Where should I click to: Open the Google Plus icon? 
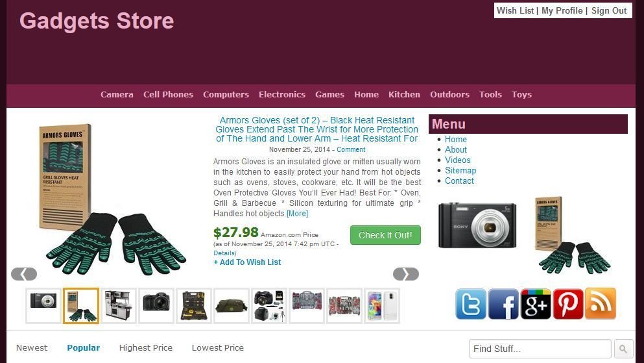pos(536,304)
